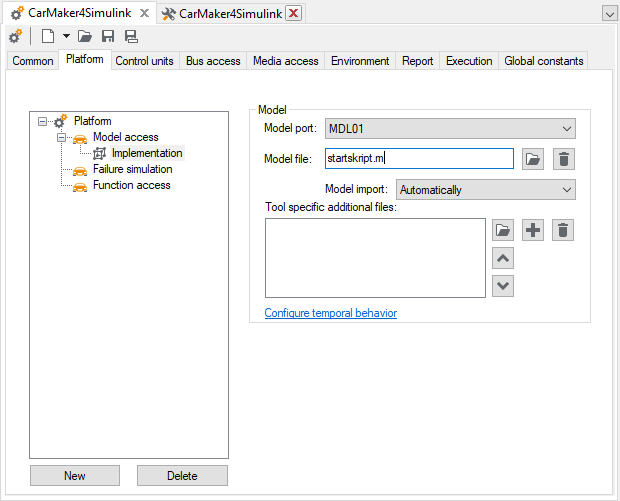Image resolution: width=620 pixels, height=501 pixels.
Task: Open the Report tab
Action: [x=418, y=61]
